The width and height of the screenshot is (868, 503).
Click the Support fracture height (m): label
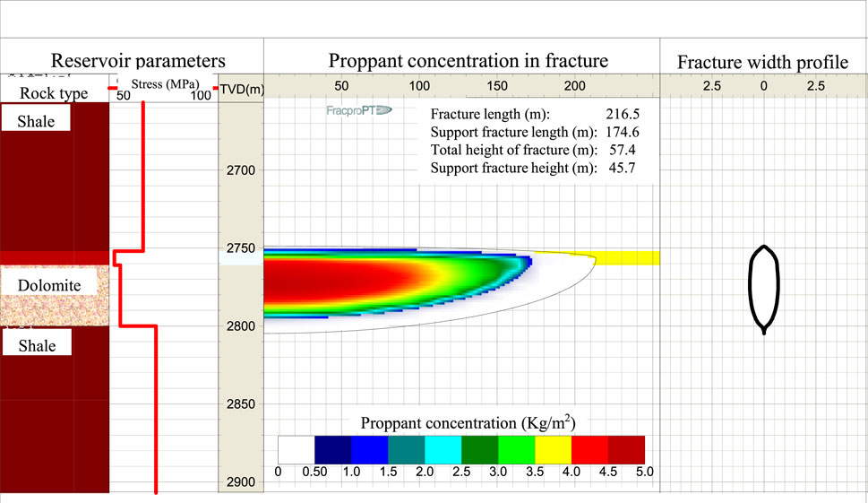click(513, 168)
